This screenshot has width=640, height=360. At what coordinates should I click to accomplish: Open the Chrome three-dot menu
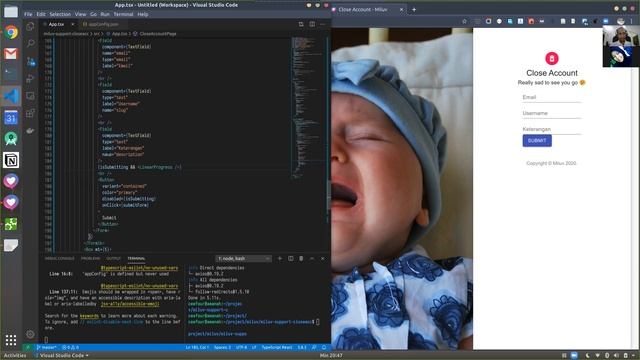tap(632, 21)
